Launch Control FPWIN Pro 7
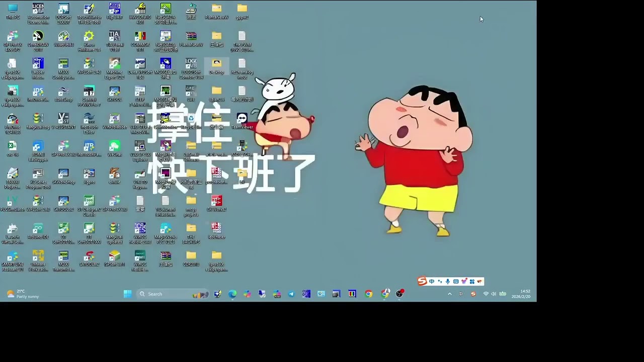Image resolution: width=644 pixels, height=362 pixels. 89,97
